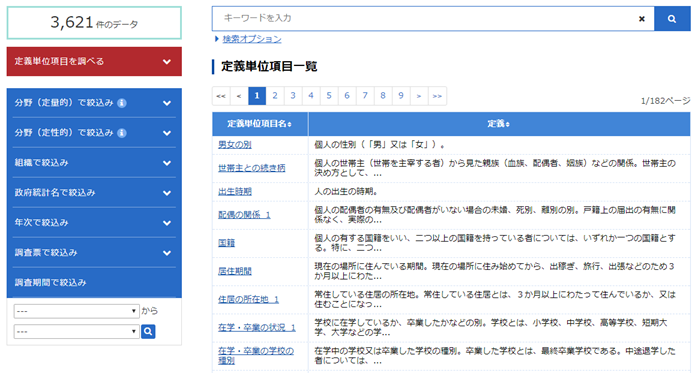Expand 調査票で絞込み filter
695x373 pixels.
tap(94, 253)
